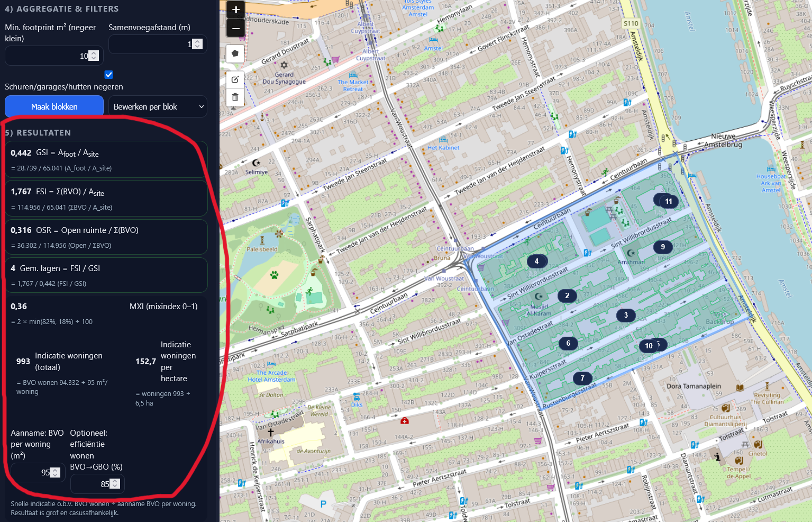Click the delete layers trash icon
Screen dimensions: 812x522
235,97
